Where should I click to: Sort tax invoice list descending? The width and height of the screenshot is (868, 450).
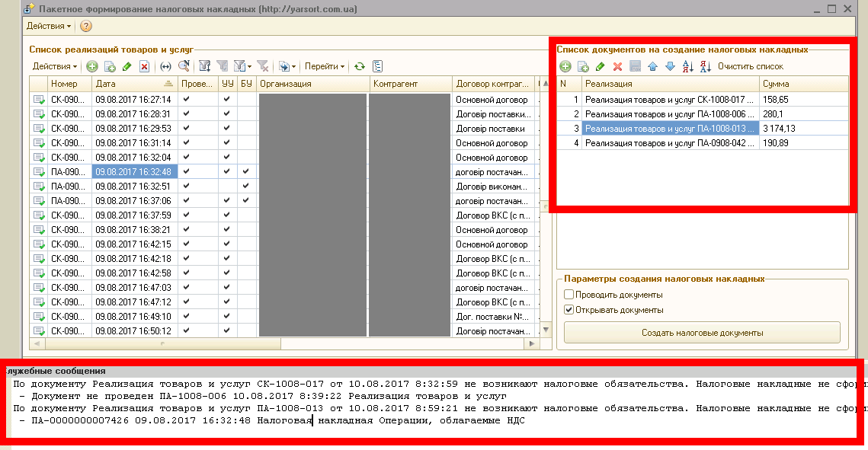click(705, 66)
